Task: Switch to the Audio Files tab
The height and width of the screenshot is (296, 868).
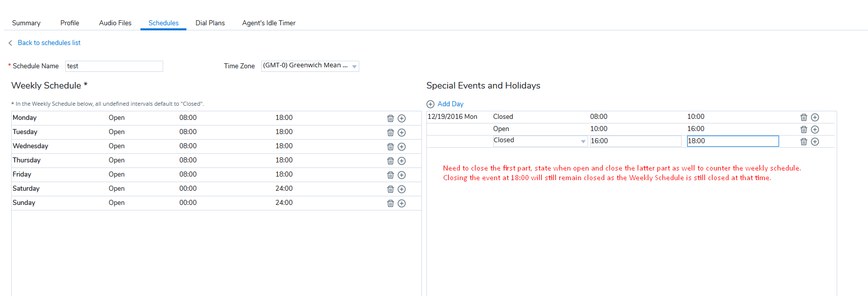Action: (115, 23)
